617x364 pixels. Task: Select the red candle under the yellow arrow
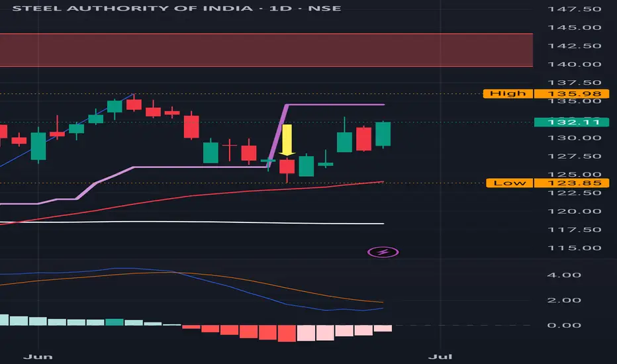pos(287,167)
